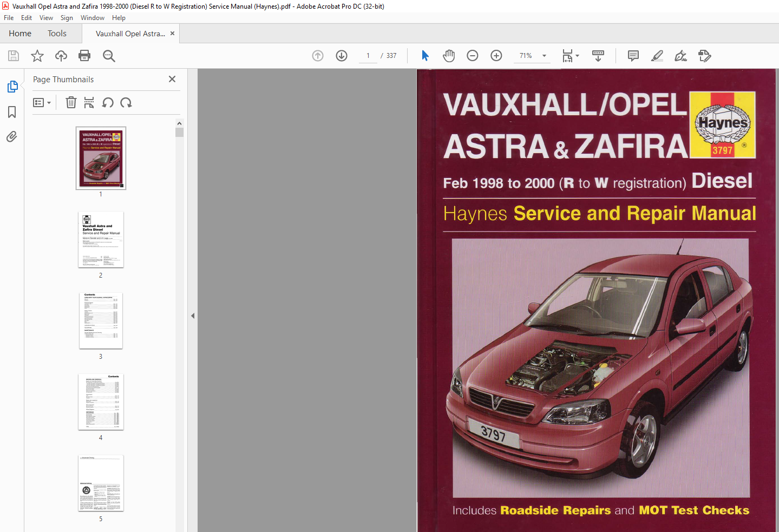Click the upload to cloud icon
The image size is (779, 532).
pyautogui.click(x=61, y=56)
